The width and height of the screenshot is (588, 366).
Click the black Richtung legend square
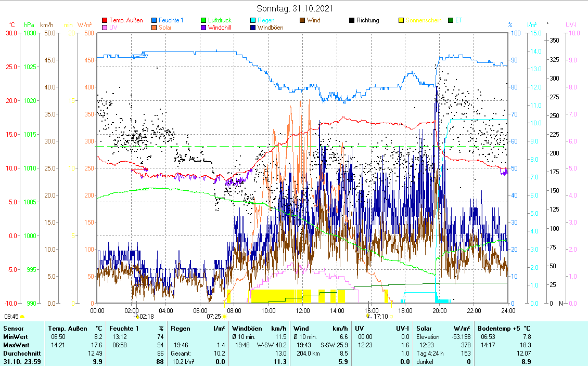352,21
